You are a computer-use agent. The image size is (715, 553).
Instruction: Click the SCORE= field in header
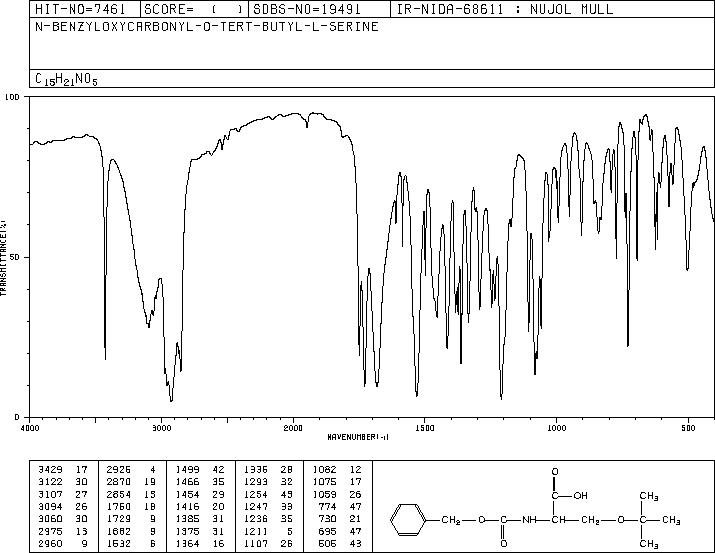pos(194,9)
